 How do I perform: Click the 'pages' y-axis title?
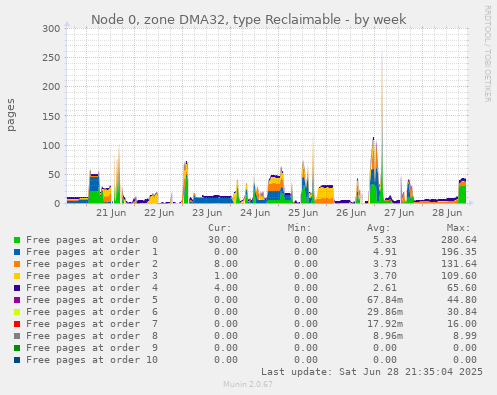(11, 115)
